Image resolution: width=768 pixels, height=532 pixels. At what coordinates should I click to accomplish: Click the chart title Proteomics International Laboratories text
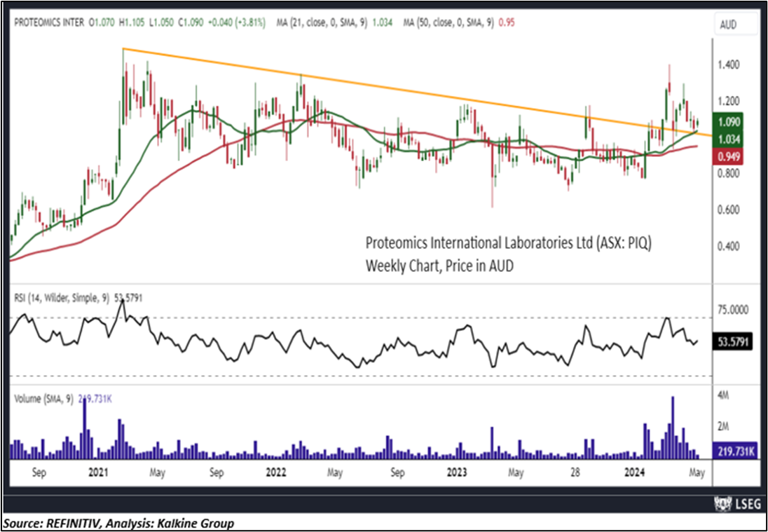click(x=509, y=243)
